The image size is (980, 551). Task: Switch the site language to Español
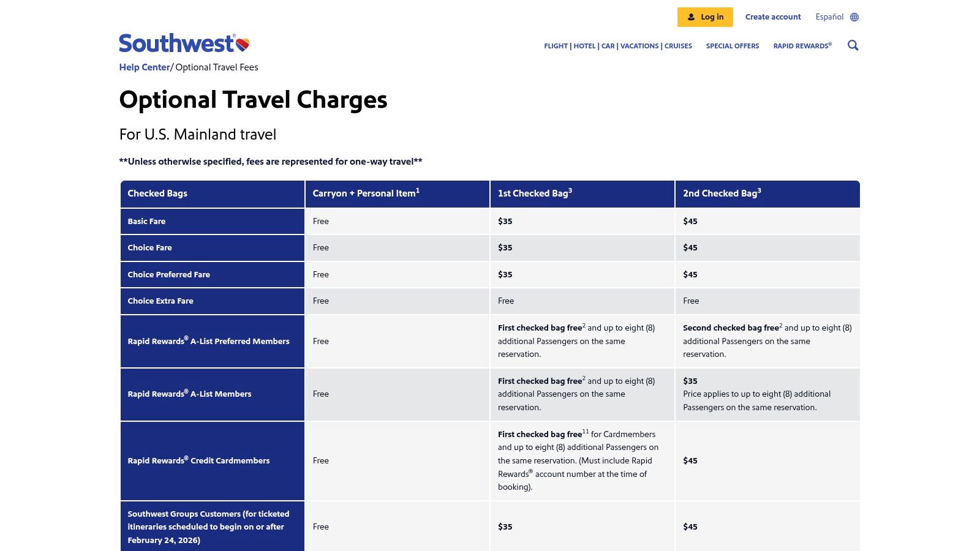click(830, 17)
